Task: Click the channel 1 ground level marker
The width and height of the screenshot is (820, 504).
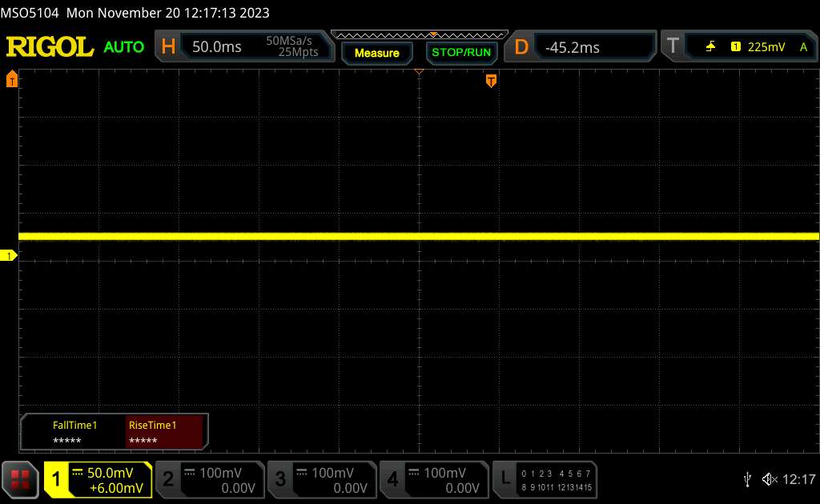Action: click(x=10, y=256)
